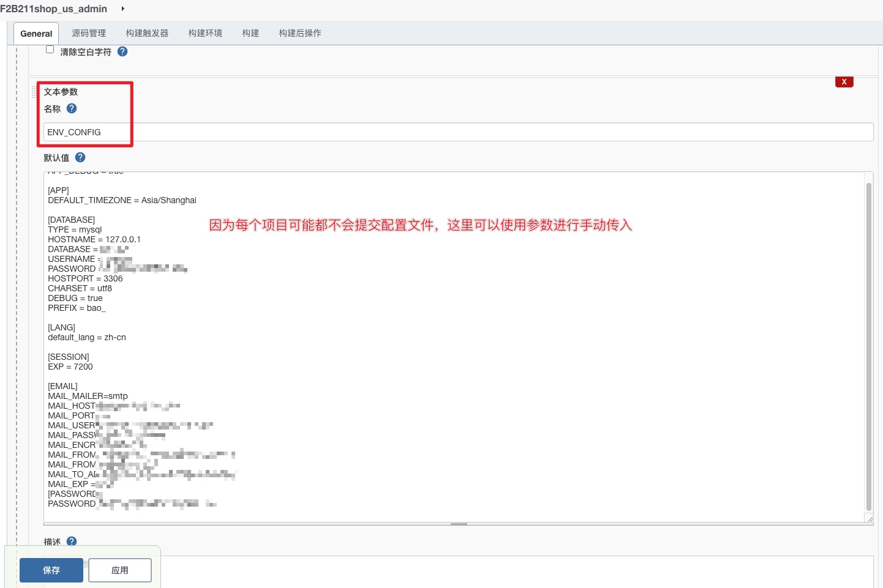Switch to the General tab

click(36, 34)
